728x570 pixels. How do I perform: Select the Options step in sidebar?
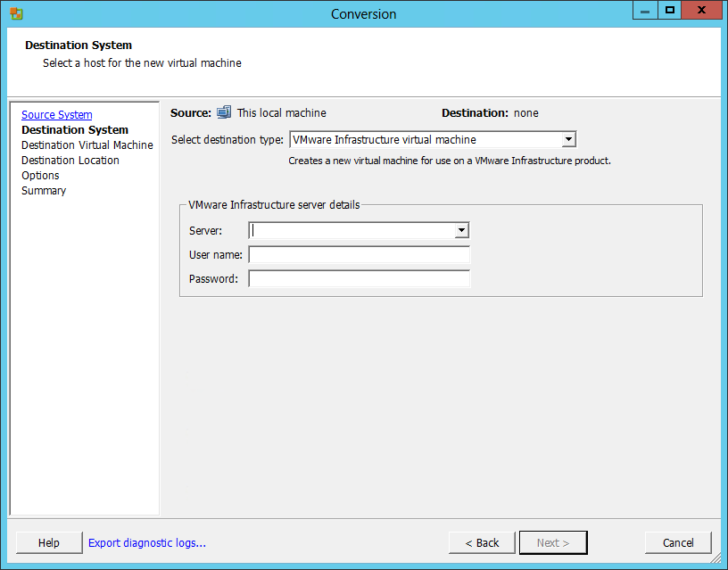[x=40, y=176]
